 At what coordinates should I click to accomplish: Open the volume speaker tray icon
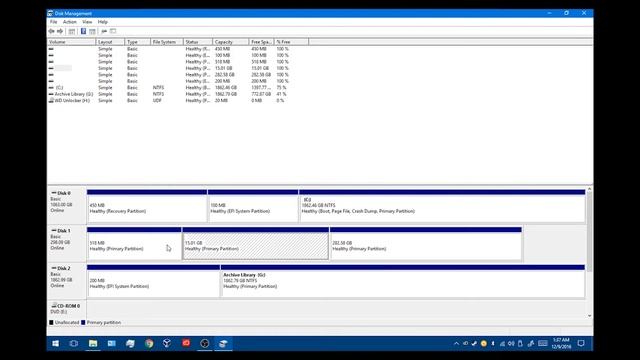pos(511,344)
